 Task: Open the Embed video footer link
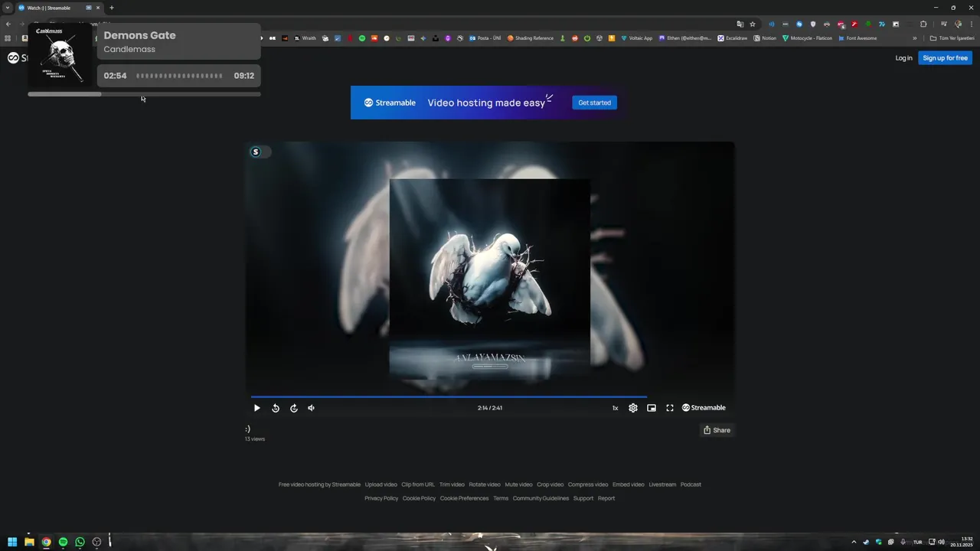click(629, 484)
